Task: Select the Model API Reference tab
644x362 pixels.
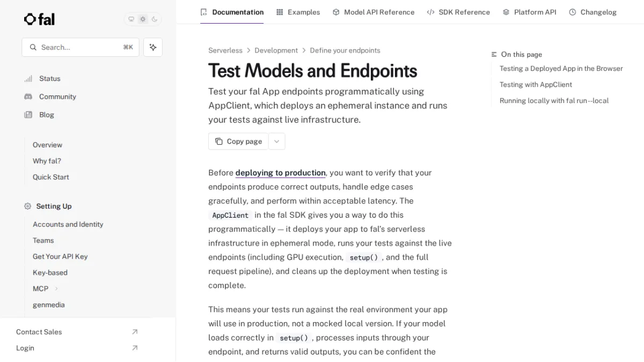Action: click(374, 12)
